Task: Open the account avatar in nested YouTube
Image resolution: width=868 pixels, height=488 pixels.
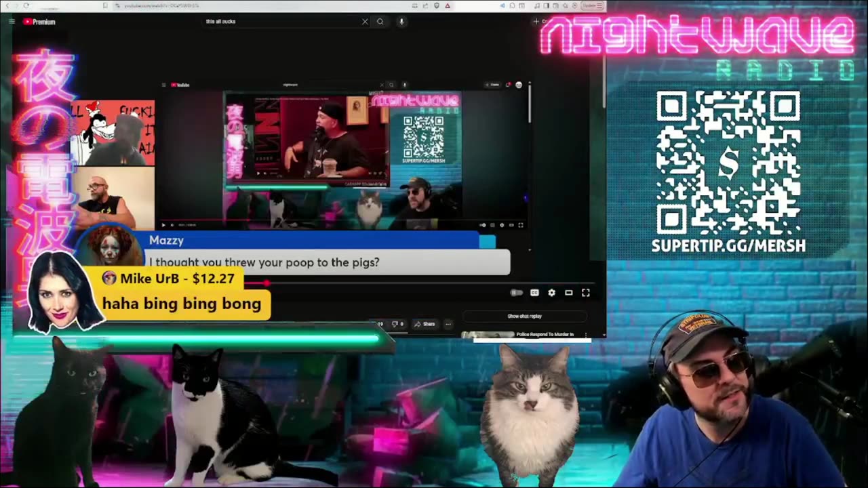Action: tap(519, 85)
